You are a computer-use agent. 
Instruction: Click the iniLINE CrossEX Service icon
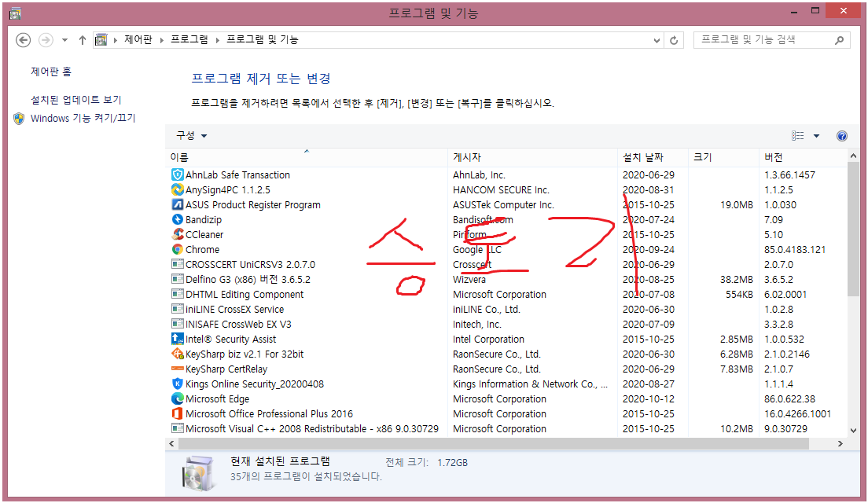[177, 310]
